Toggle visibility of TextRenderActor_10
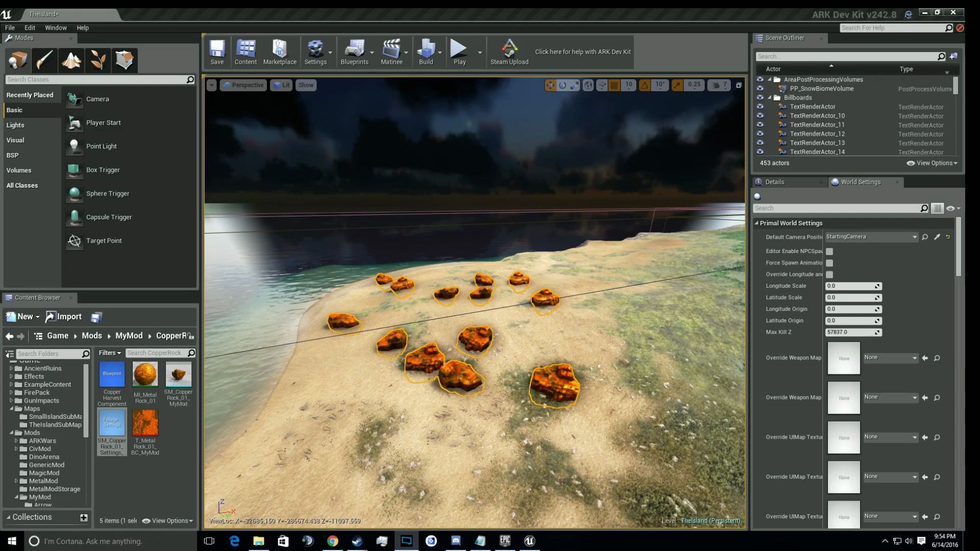The height and width of the screenshot is (551, 980). coord(760,116)
